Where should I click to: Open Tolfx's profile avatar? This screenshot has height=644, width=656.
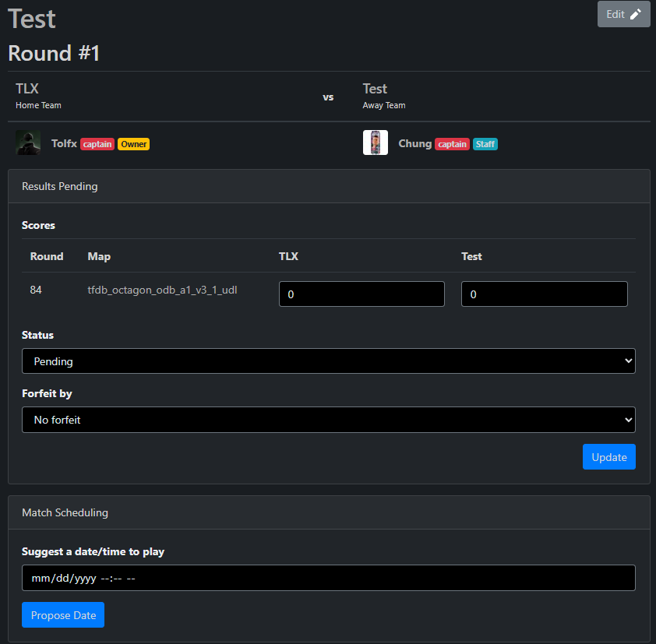point(28,143)
